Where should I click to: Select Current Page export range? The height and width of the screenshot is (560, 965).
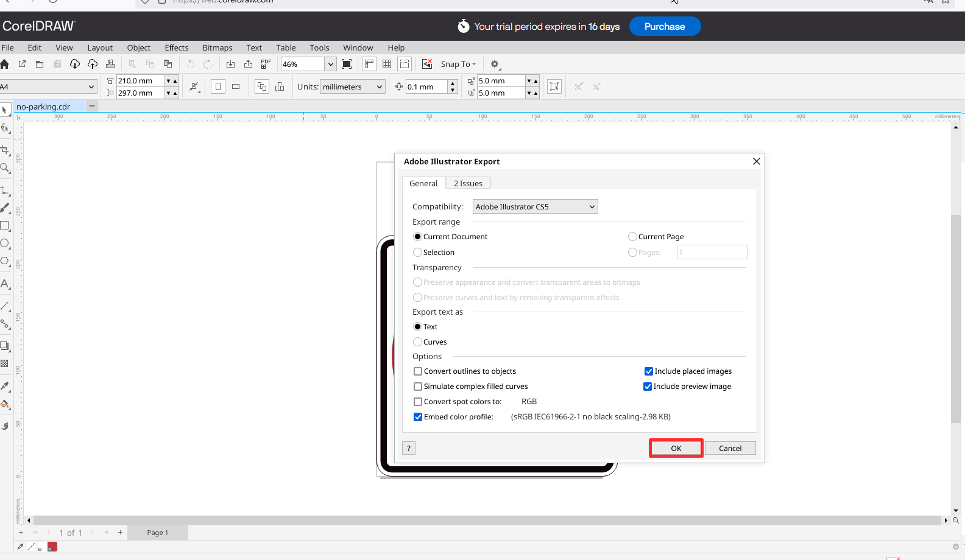coord(656,237)
